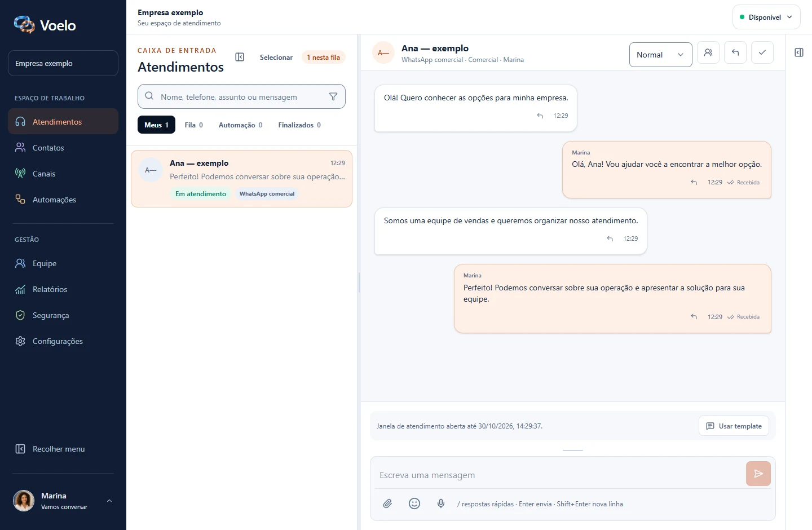Viewport: 812px width, 530px height.
Task: Open the search filter funnel icon
Action: tap(333, 96)
